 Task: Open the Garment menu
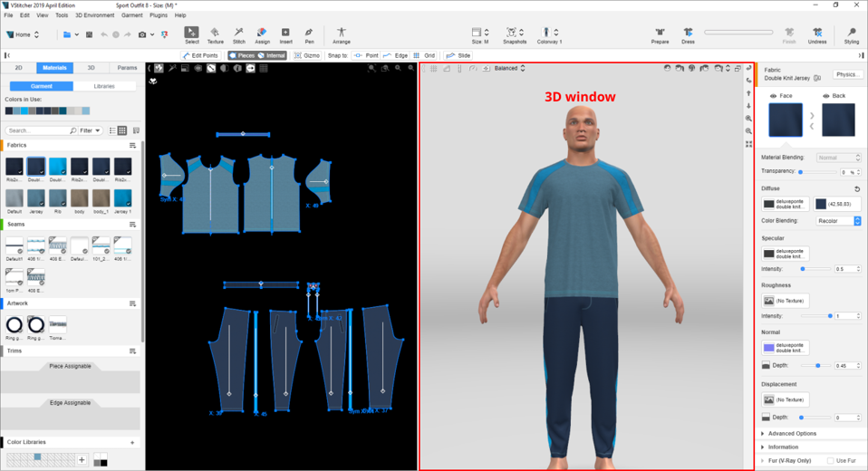coord(131,15)
